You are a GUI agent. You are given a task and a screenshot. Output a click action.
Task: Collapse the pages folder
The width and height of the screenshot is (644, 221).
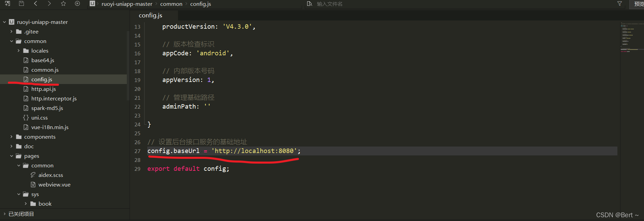coord(11,156)
